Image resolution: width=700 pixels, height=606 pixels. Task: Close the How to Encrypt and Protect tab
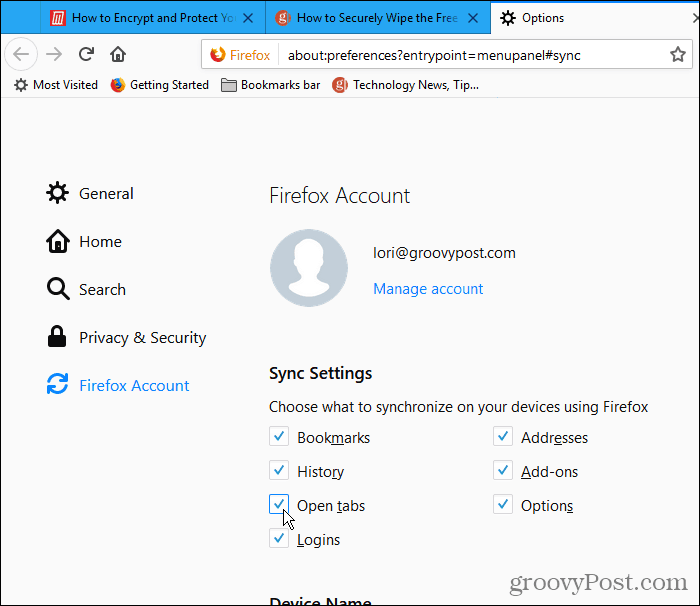click(x=248, y=18)
